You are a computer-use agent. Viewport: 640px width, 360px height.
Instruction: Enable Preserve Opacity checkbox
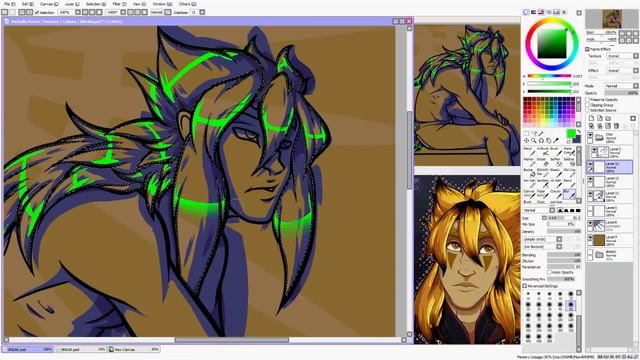(588, 100)
